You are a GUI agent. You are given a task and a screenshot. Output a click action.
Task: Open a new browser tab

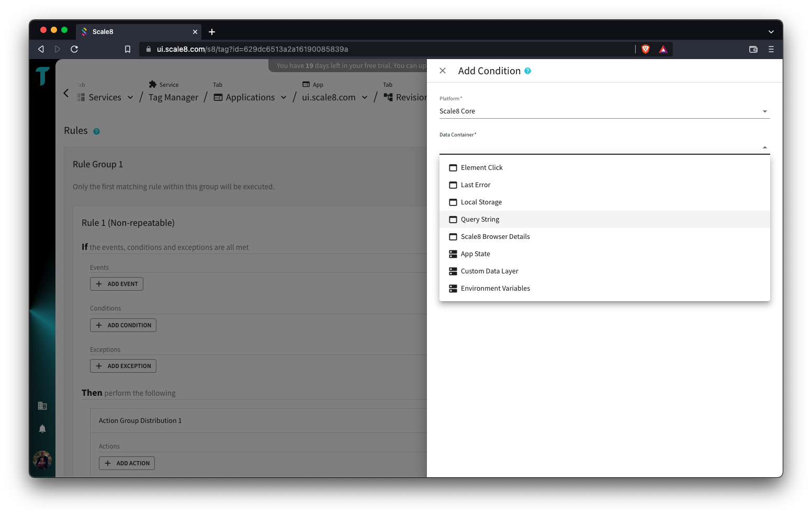(212, 32)
